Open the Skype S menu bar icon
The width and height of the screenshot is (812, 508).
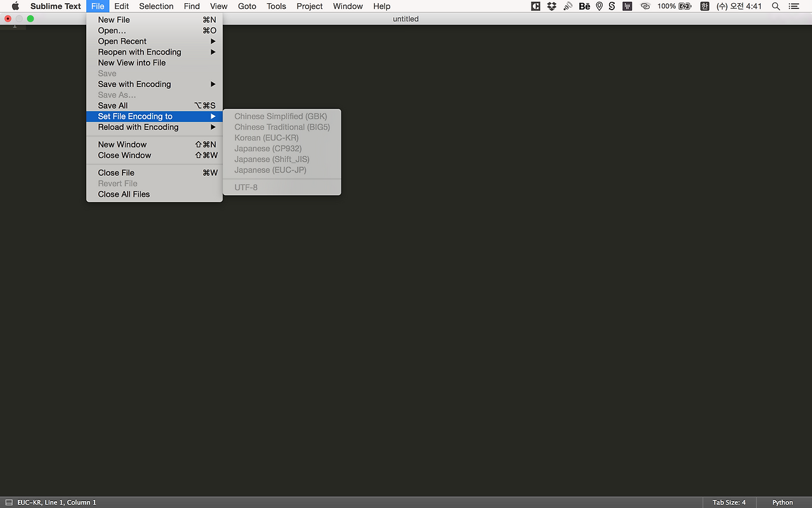612,6
